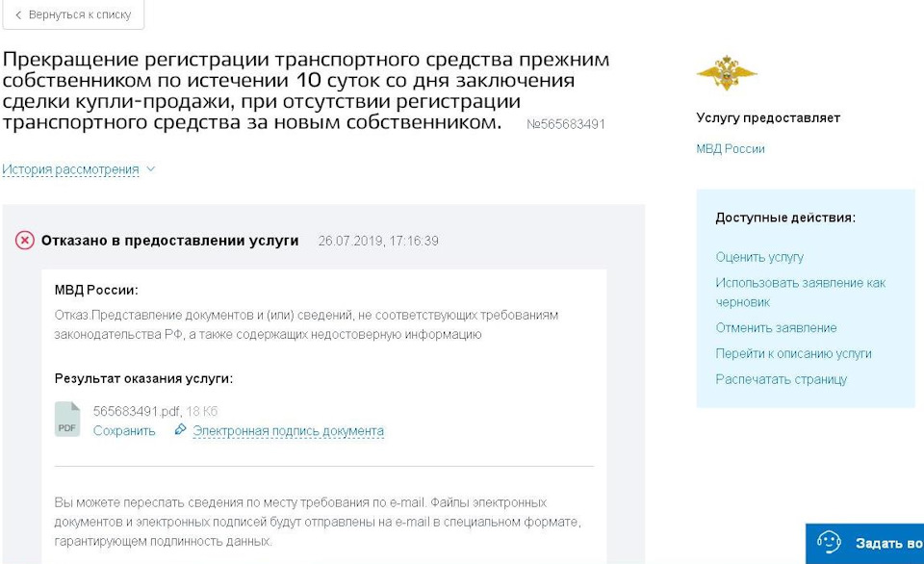Click the file size '18 Кб' text

[202, 411]
